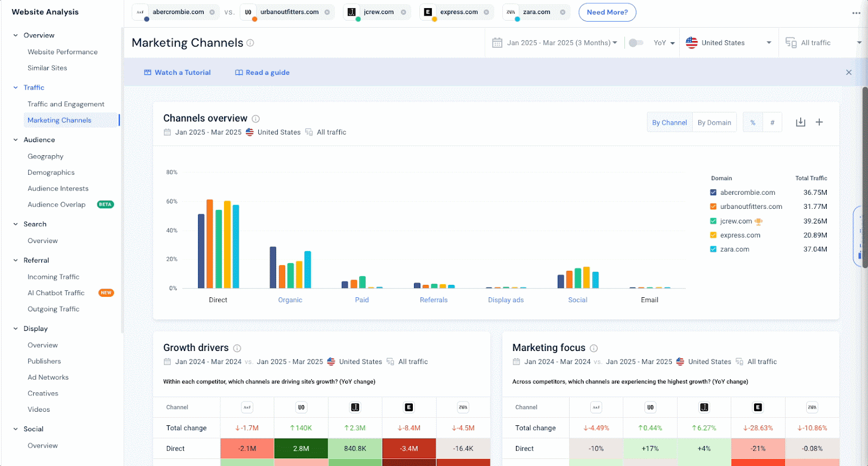Viewport: 868px width, 466px height.
Task: Switch chart to percentage view
Action: pyautogui.click(x=753, y=123)
